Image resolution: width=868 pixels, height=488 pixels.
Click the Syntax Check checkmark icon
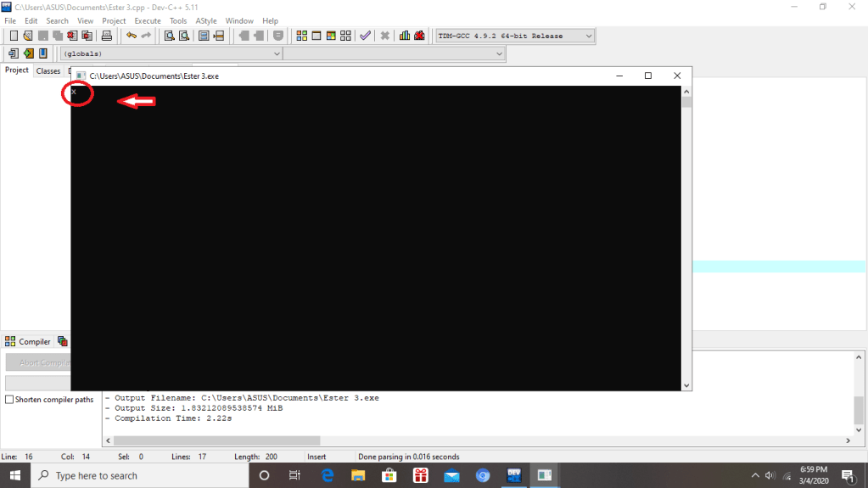[365, 36]
